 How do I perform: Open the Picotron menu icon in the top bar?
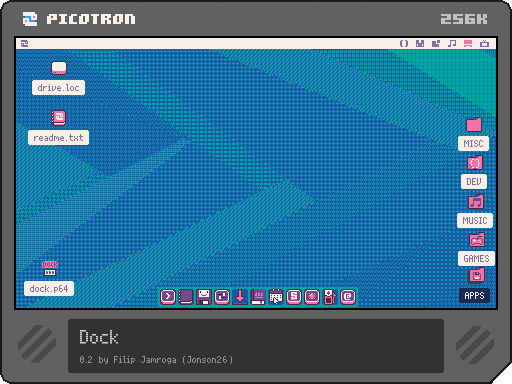pyautogui.click(x=24, y=43)
